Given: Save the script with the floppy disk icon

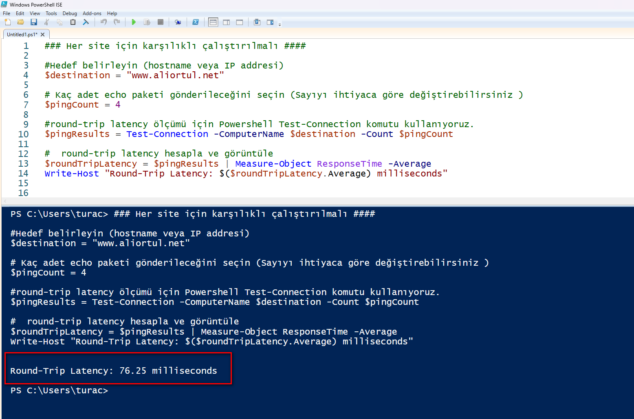Looking at the screenshot, I should (x=33, y=22).
